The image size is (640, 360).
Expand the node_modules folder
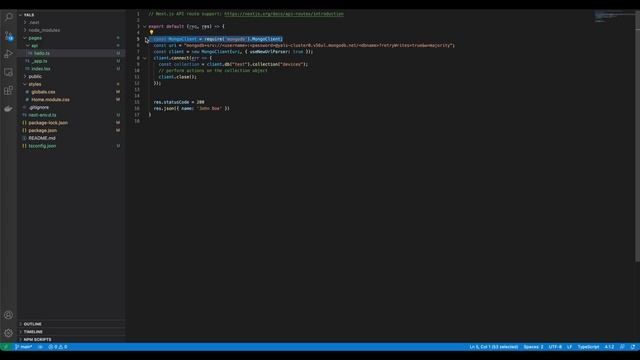click(x=71, y=30)
